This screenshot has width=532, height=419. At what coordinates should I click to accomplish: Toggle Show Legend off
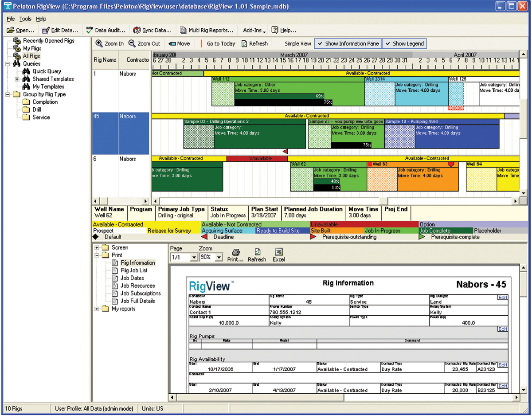pyautogui.click(x=404, y=43)
